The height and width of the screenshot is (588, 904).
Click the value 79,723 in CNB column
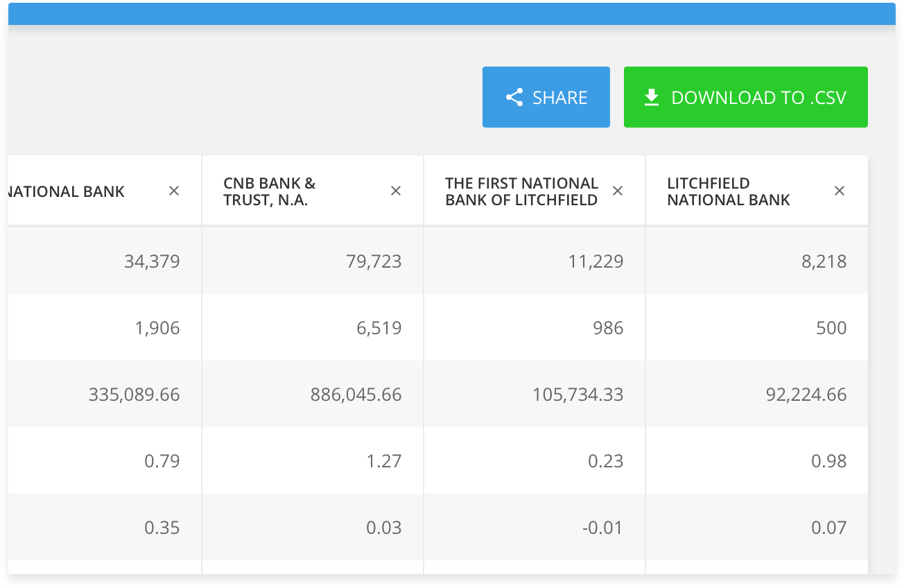[x=375, y=261]
